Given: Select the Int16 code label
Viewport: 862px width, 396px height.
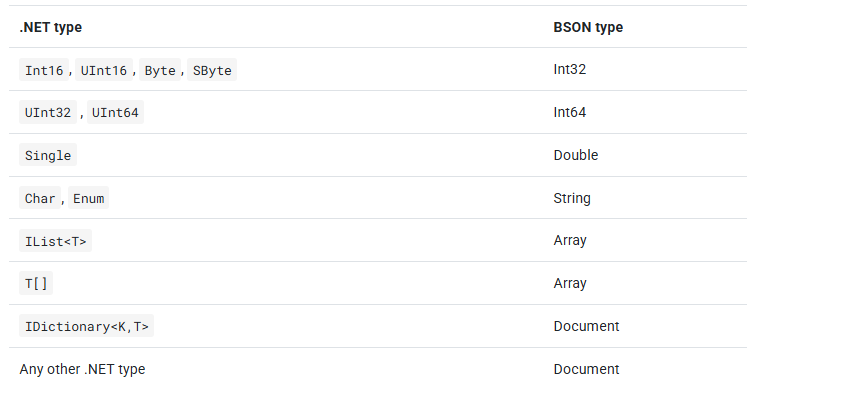Looking at the screenshot, I should (44, 70).
